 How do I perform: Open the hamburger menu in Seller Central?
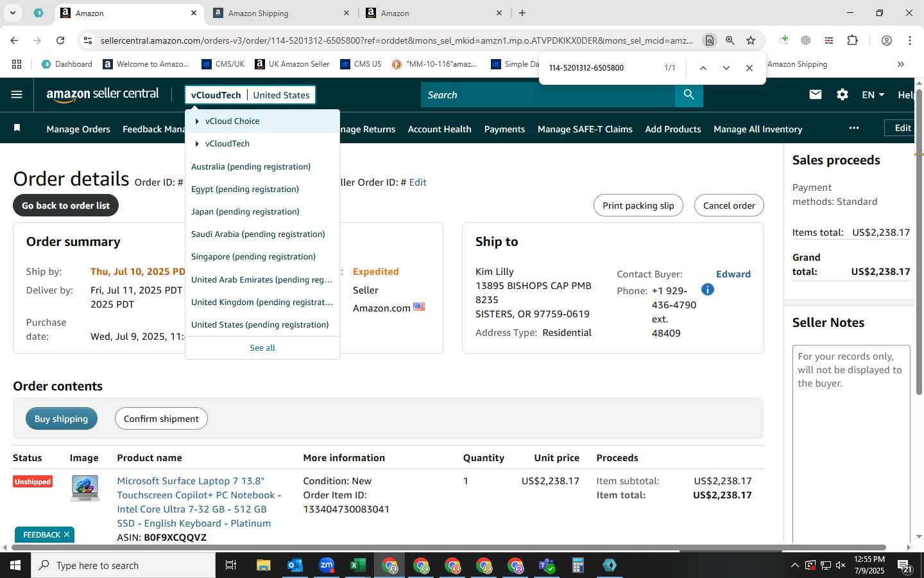17,94
